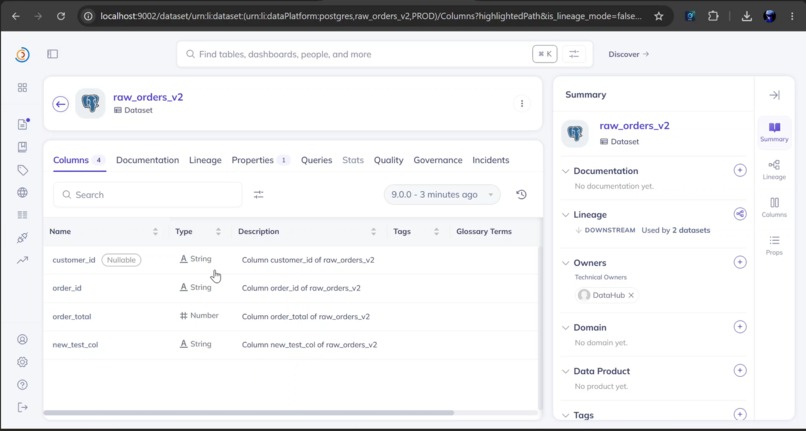Open the domains globe icon in the sidebar
Screen dimensions: 806x431
[22, 192]
